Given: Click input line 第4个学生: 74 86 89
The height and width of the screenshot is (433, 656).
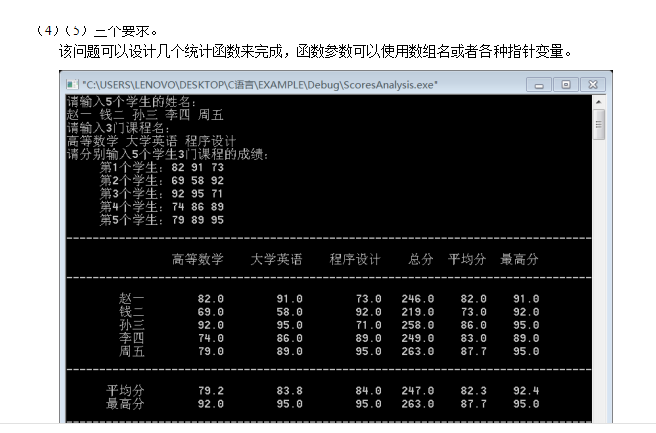Looking at the screenshot, I should [161, 207].
